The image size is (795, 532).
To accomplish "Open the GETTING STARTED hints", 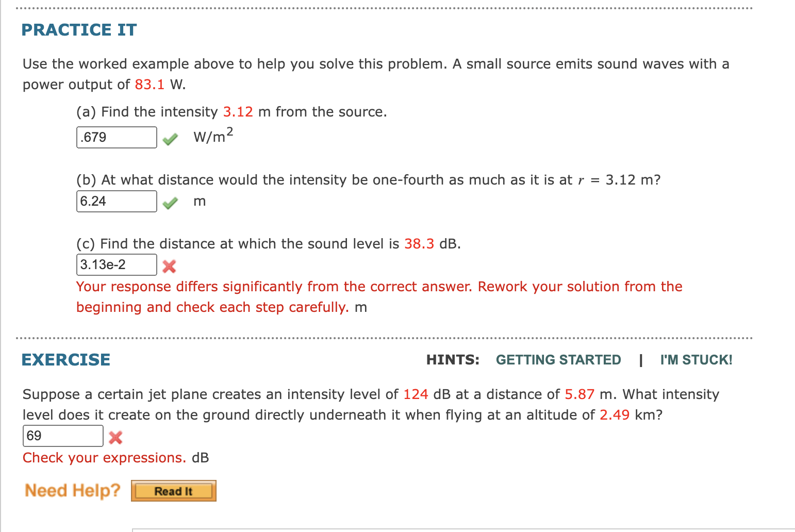I will pos(558,359).
